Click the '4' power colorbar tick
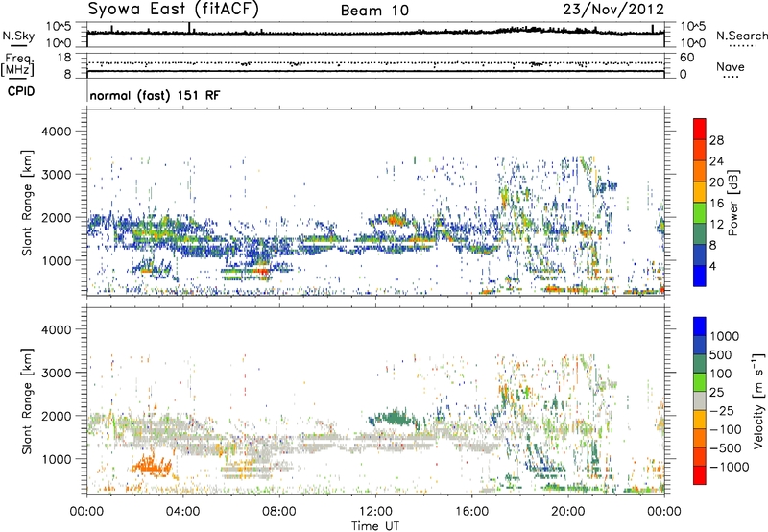Viewport: 768px width, 532px height. (712, 266)
